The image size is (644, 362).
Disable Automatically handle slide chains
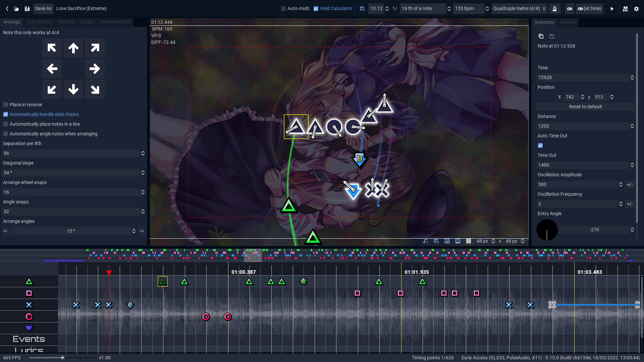(5, 114)
